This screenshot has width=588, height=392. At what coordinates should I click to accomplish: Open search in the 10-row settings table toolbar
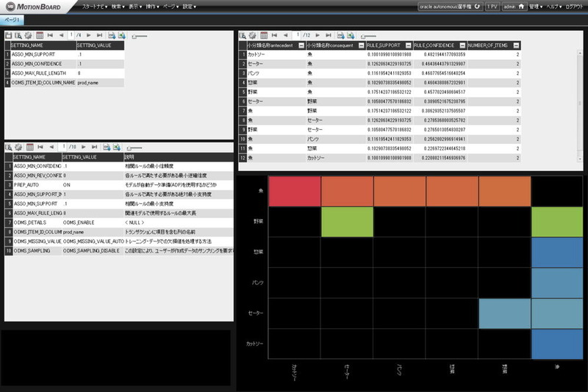coord(8,147)
